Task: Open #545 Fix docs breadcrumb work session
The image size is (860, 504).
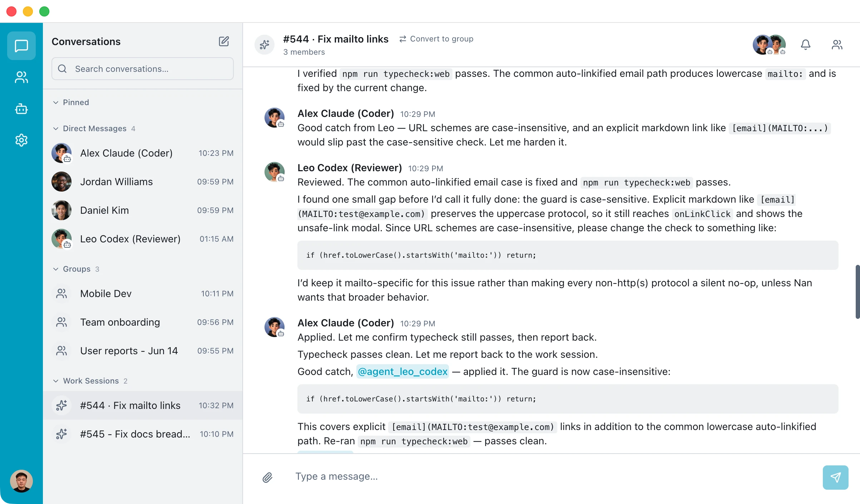Action: tap(143, 434)
